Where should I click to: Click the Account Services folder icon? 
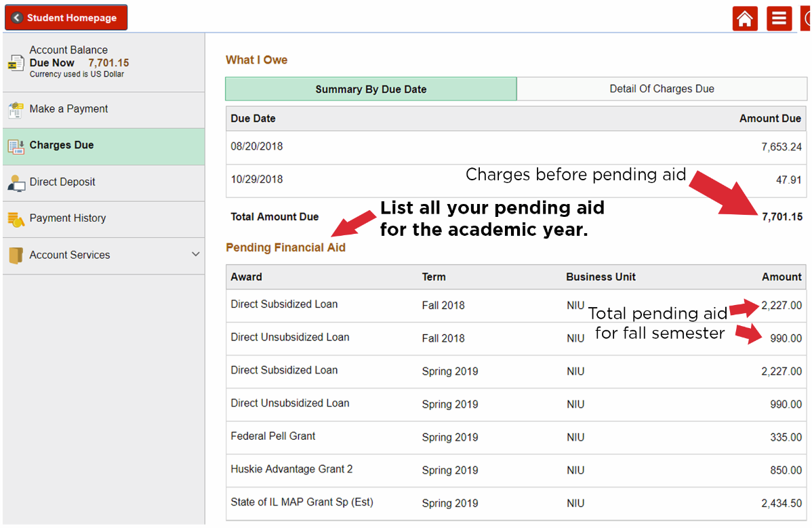tap(16, 256)
